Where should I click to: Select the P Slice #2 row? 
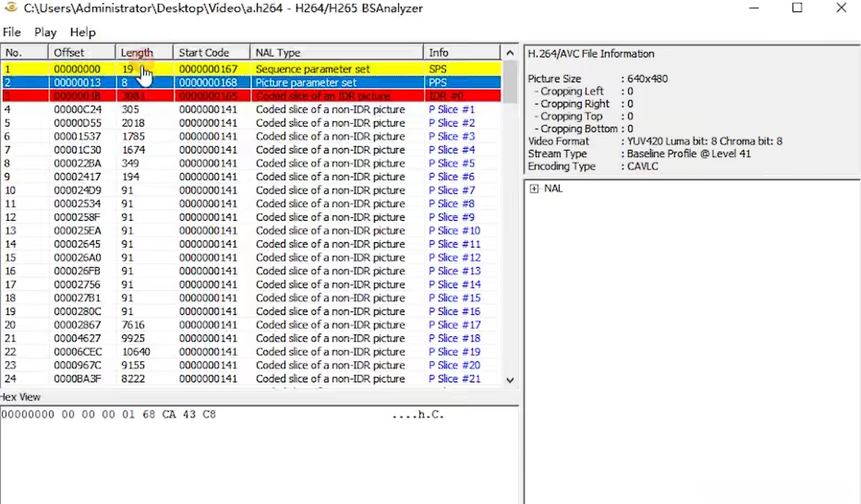coord(251,123)
